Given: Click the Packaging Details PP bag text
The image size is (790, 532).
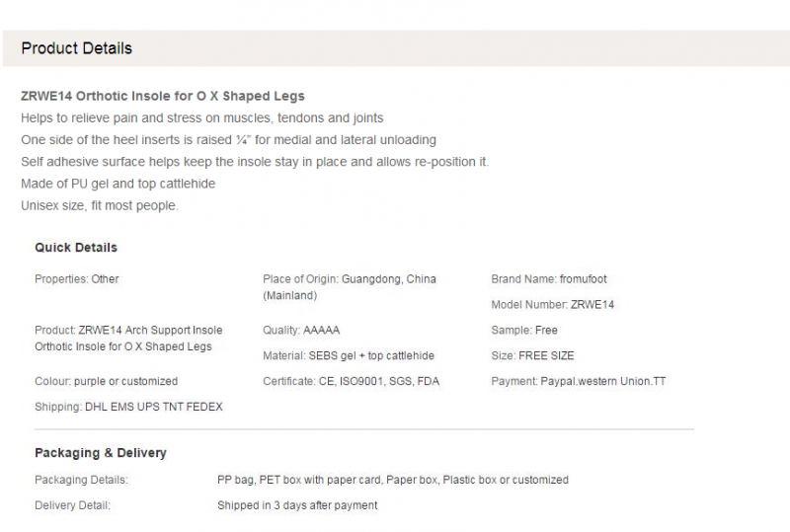Looking at the screenshot, I should click(x=393, y=480).
